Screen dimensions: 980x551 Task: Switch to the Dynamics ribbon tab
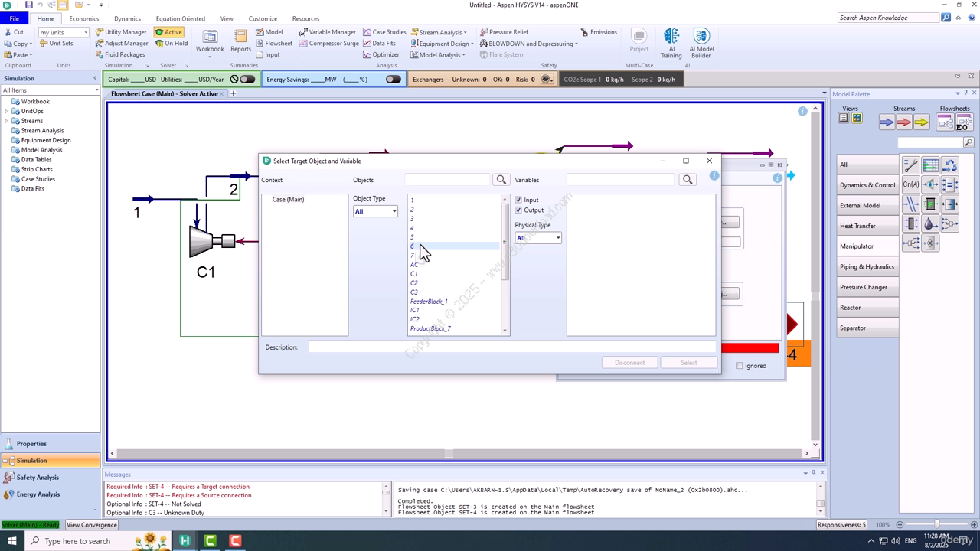(x=127, y=18)
